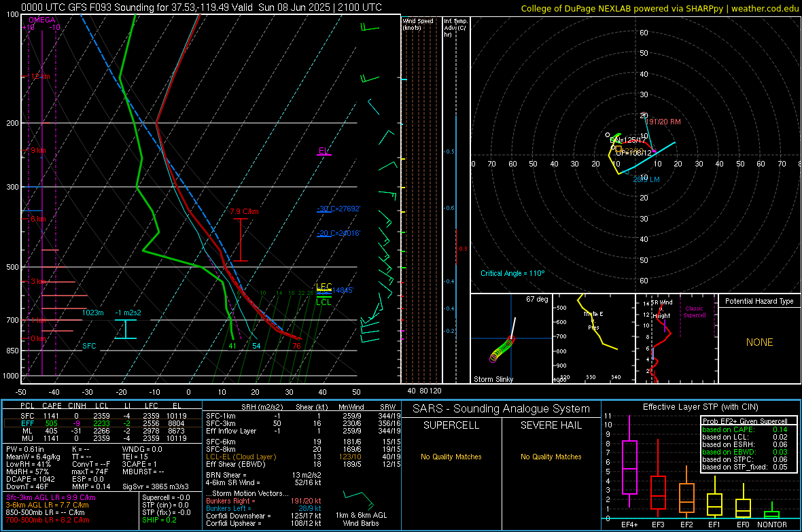The height and width of the screenshot is (532, 802).
Task: Click the -1 m2s2 helicity label
Action: click(128, 313)
